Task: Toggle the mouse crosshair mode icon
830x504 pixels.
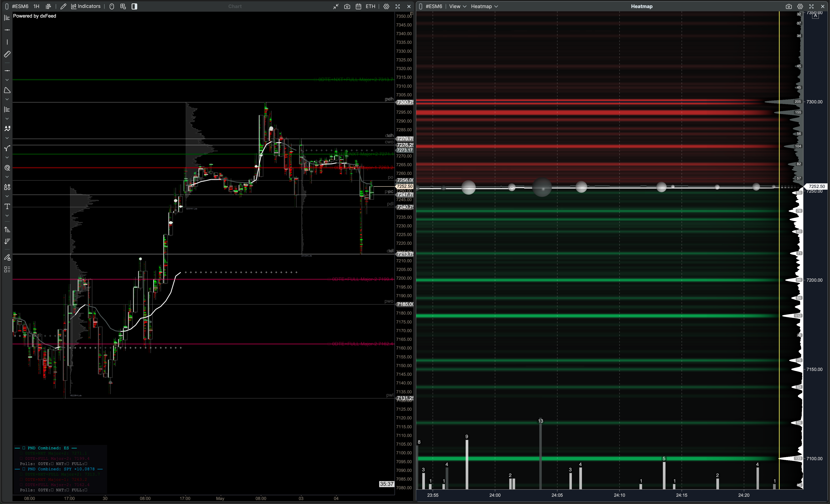Action: [x=112, y=6]
